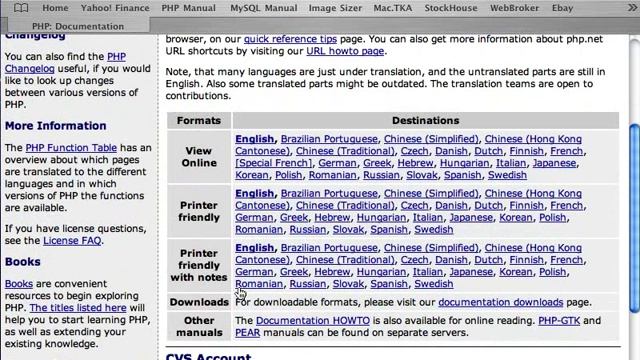Open the Books link in sidebar
Viewport: 640px width, 360px height.
19,284
